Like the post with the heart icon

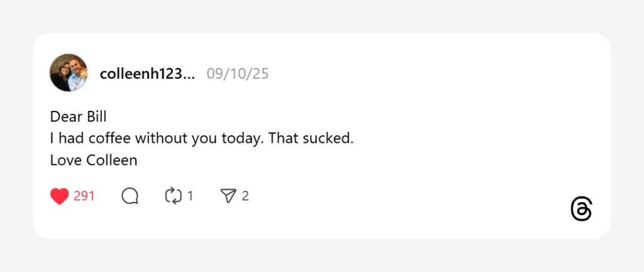(x=59, y=196)
